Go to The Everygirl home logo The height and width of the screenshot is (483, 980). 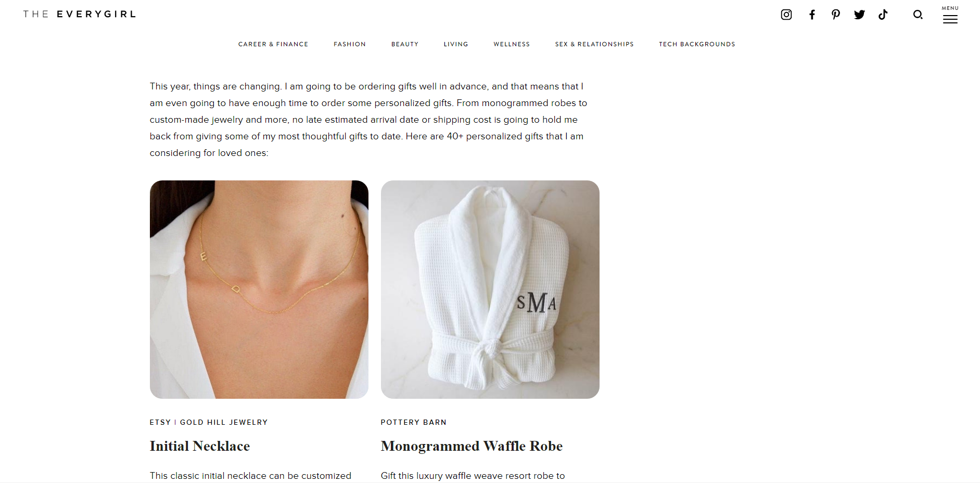(x=80, y=14)
